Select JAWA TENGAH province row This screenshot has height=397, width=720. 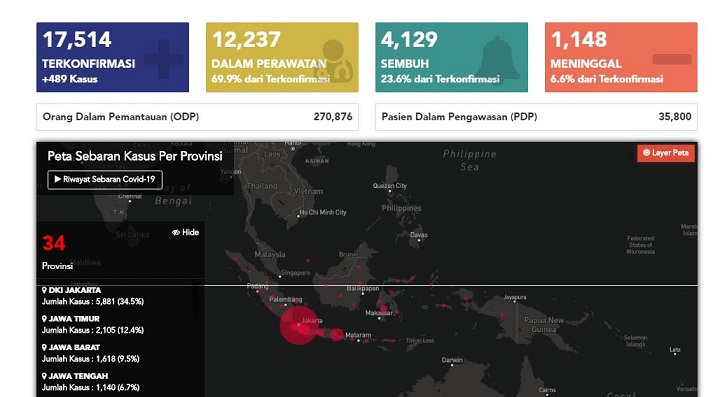(120, 381)
